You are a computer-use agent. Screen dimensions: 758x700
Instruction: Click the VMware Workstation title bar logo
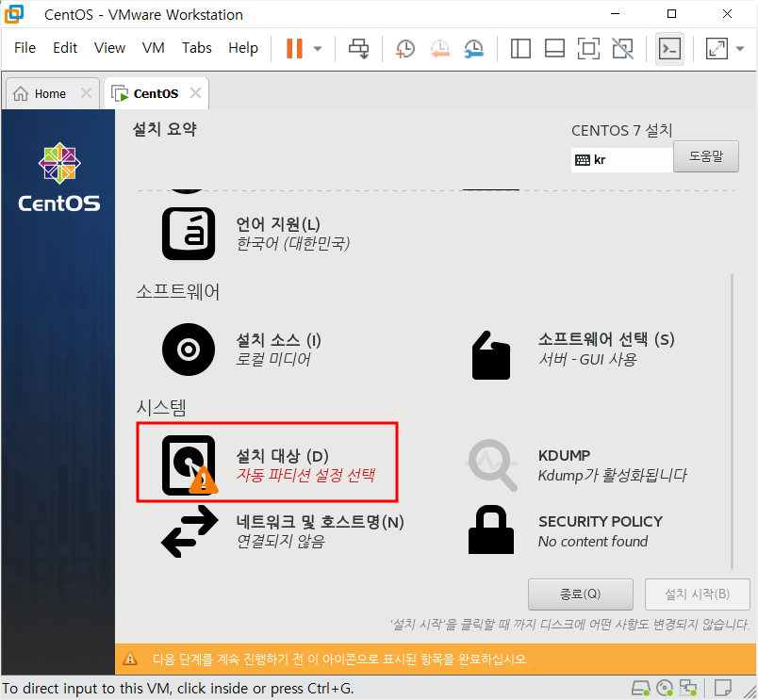tap(14, 13)
